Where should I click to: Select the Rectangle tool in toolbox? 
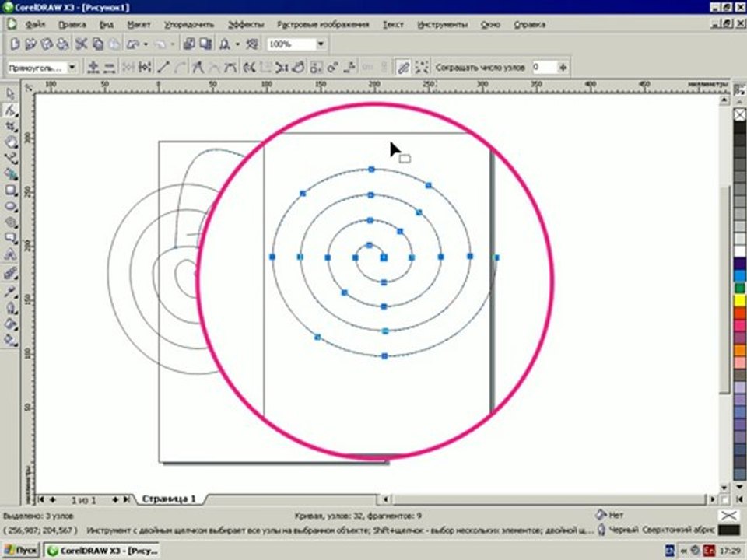tap(10, 191)
